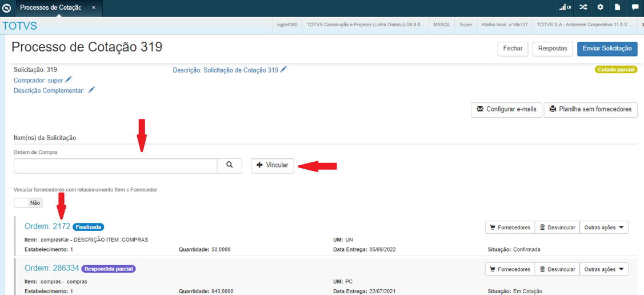Click the TOTVS circular logo icon
The width and height of the screenshot is (644, 295).
point(7,8)
